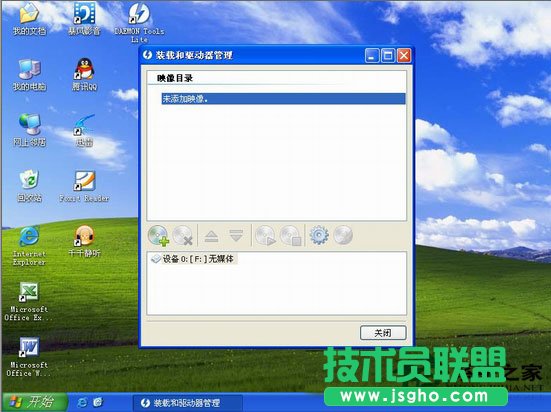The image size is (551, 412).
Task: Click the DAEMON Tools icon in title bar
Action: (x=148, y=55)
